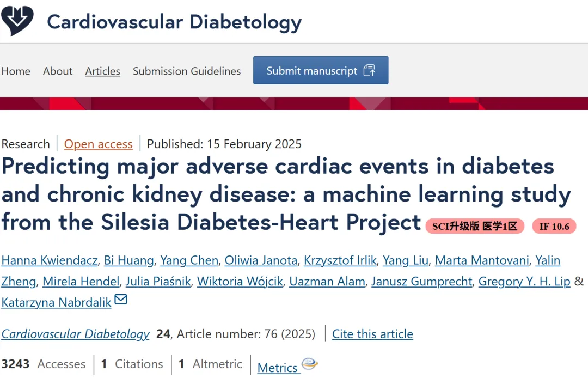
Task: Open author Katarzyna Nabrdalik link
Action: tap(56, 302)
